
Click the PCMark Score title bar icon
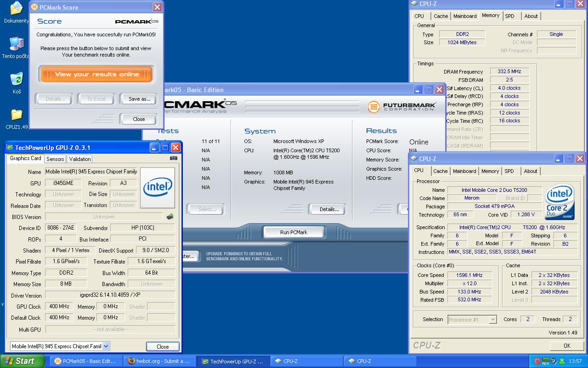tap(34, 7)
